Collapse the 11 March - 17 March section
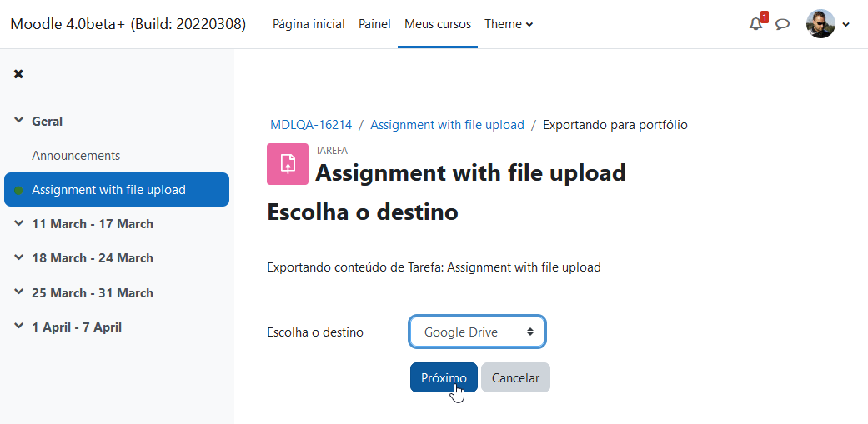The height and width of the screenshot is (424, 868). pyautogui.click(x=19, y=223)
